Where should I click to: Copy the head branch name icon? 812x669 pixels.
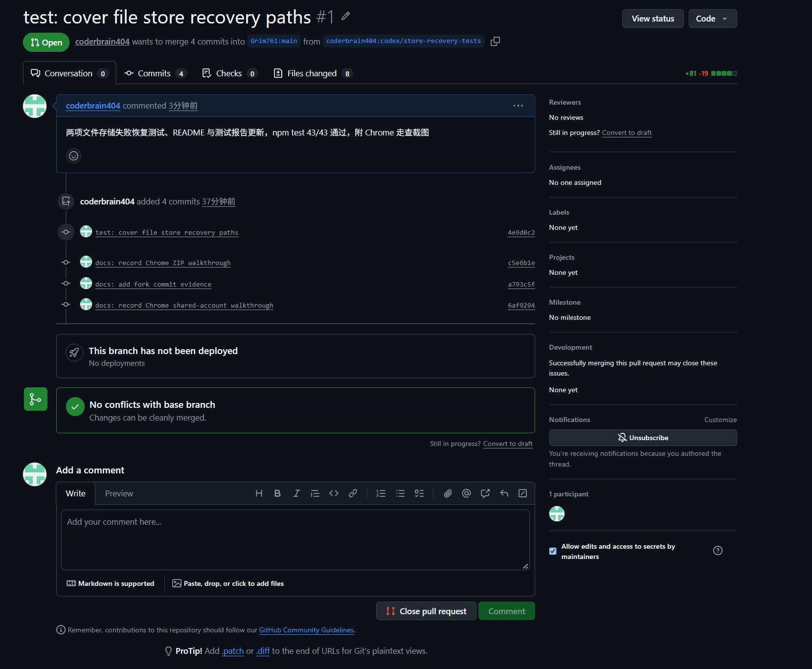495,42
